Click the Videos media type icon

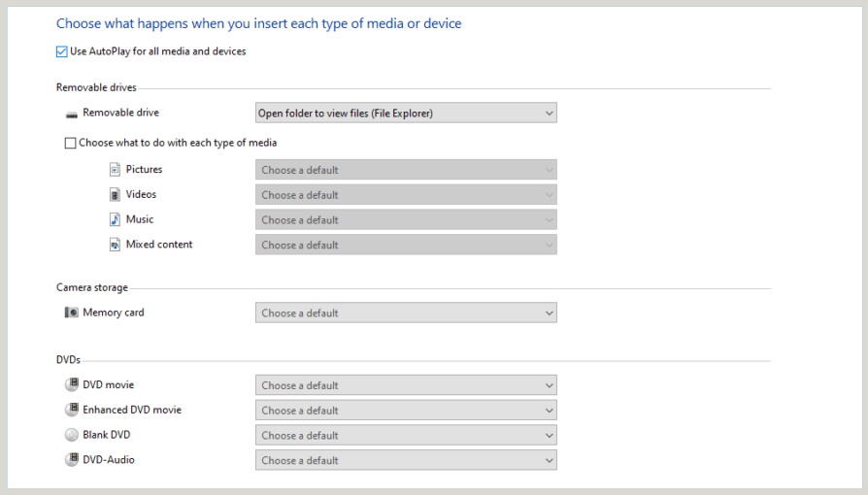click(115, 195)
